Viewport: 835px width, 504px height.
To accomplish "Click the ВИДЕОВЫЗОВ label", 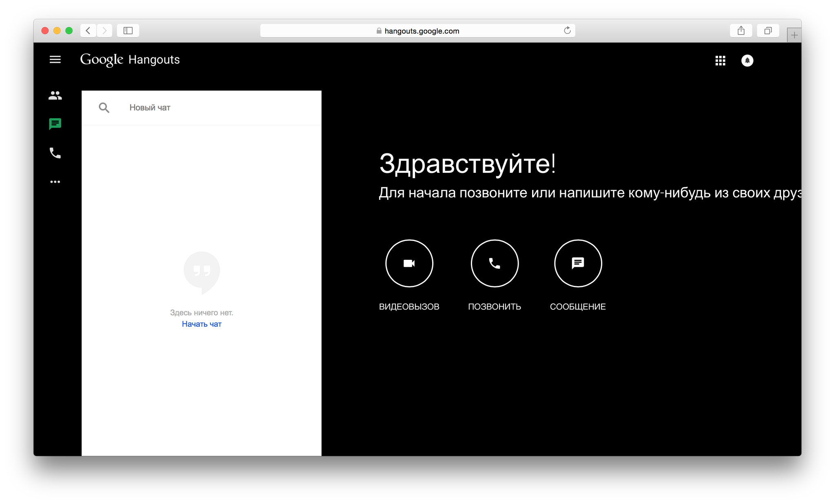I will coord(409,307).
